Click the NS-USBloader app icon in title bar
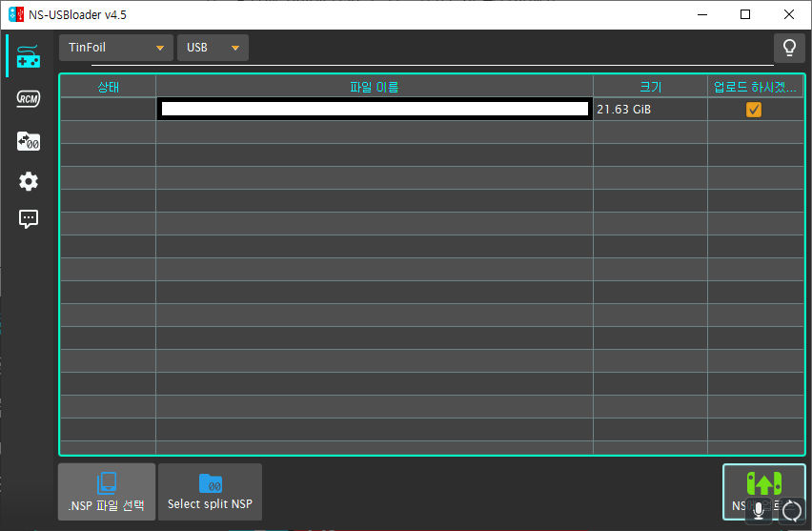 [16, 14]
